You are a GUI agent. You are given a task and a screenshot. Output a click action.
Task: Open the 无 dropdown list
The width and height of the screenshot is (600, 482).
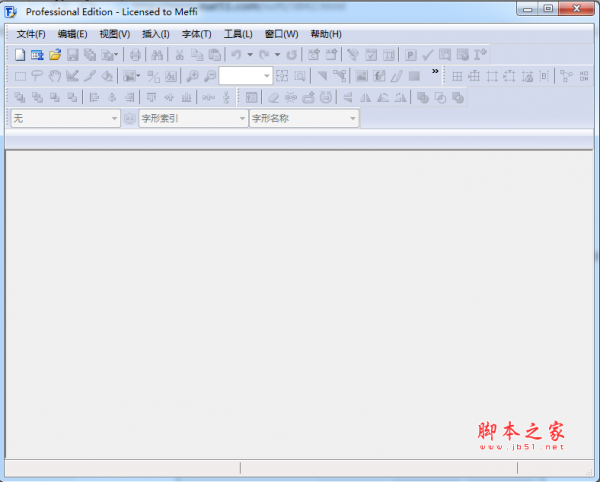click(66, 118)
